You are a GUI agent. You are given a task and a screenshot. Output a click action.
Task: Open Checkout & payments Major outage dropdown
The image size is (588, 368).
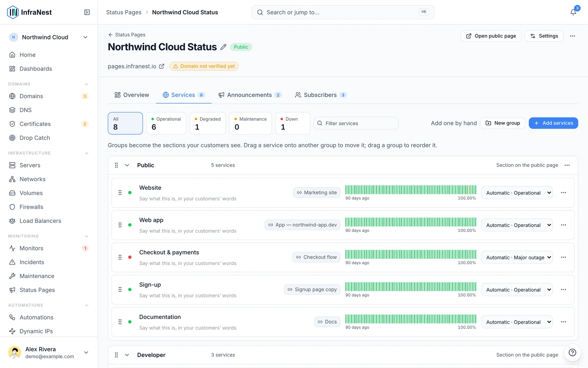tap(517, 257)
